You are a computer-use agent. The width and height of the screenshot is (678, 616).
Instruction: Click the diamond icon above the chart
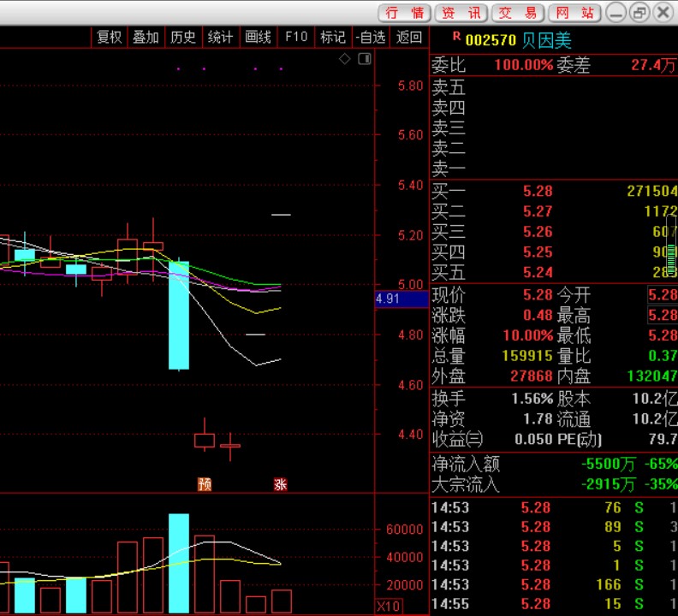coord(345,58)
